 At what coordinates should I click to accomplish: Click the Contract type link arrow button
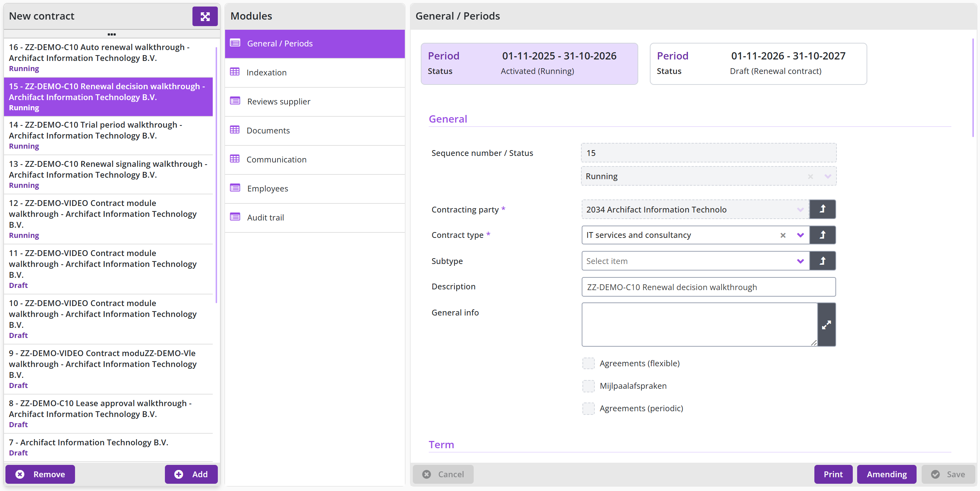[822, 235]
